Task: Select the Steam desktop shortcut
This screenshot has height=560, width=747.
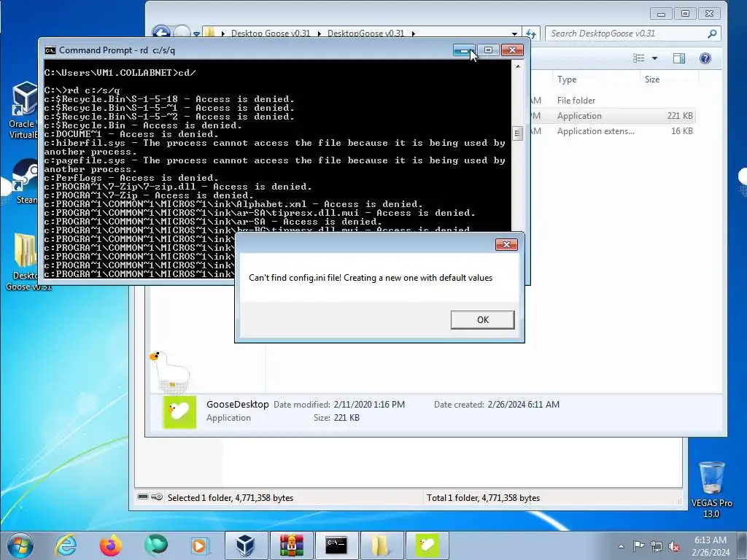Action: pos(24,182)
